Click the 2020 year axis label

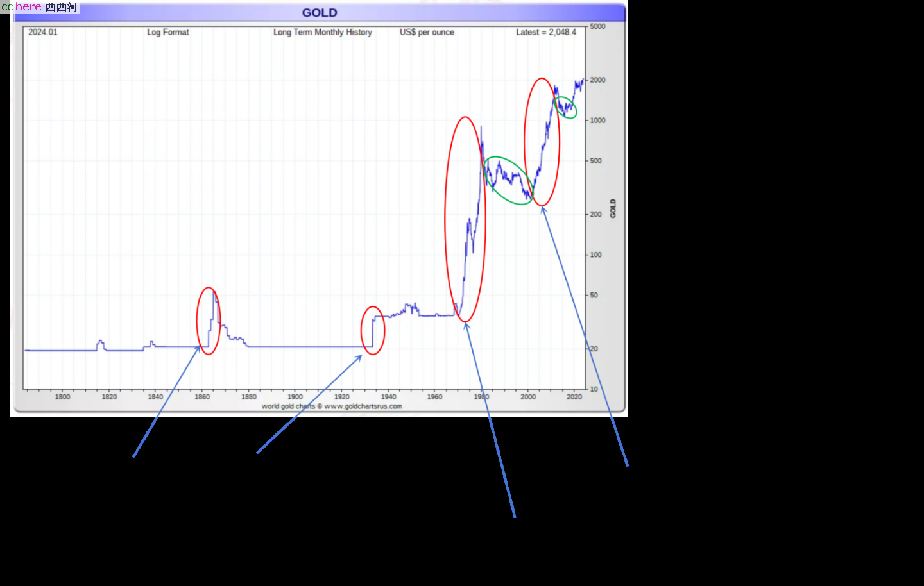574,397
